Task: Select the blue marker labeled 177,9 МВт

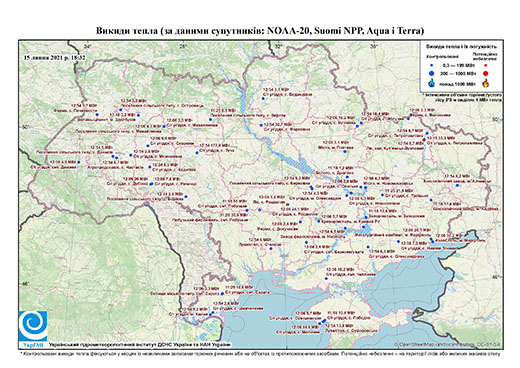Action: coord(197,153)
